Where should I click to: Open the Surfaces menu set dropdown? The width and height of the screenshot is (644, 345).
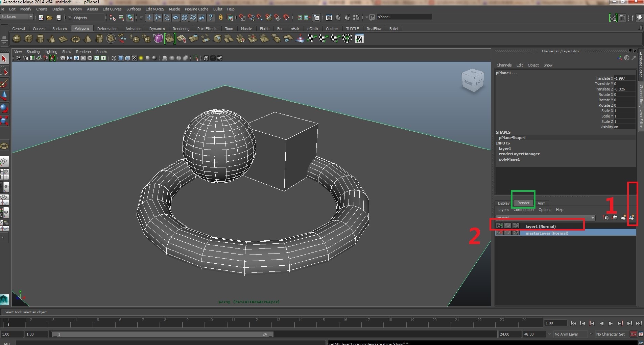pyautogui.click(x=17, y=17)
